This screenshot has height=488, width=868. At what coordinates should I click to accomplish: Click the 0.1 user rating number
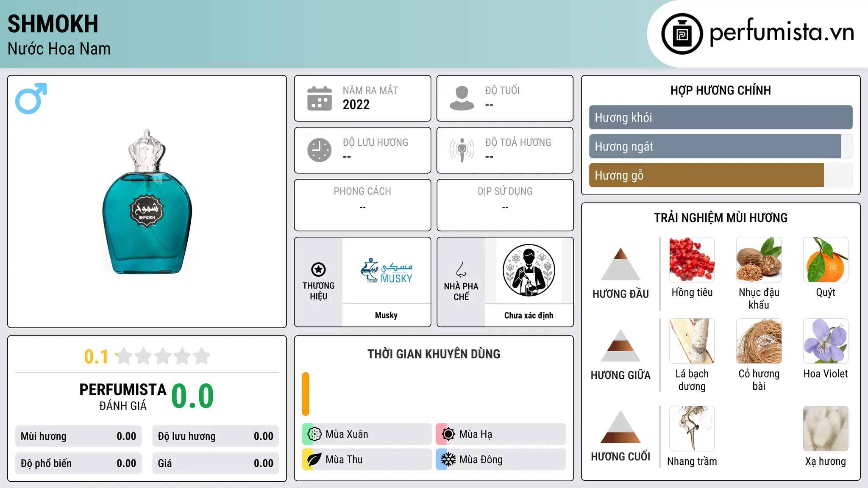tap(96, 357)
